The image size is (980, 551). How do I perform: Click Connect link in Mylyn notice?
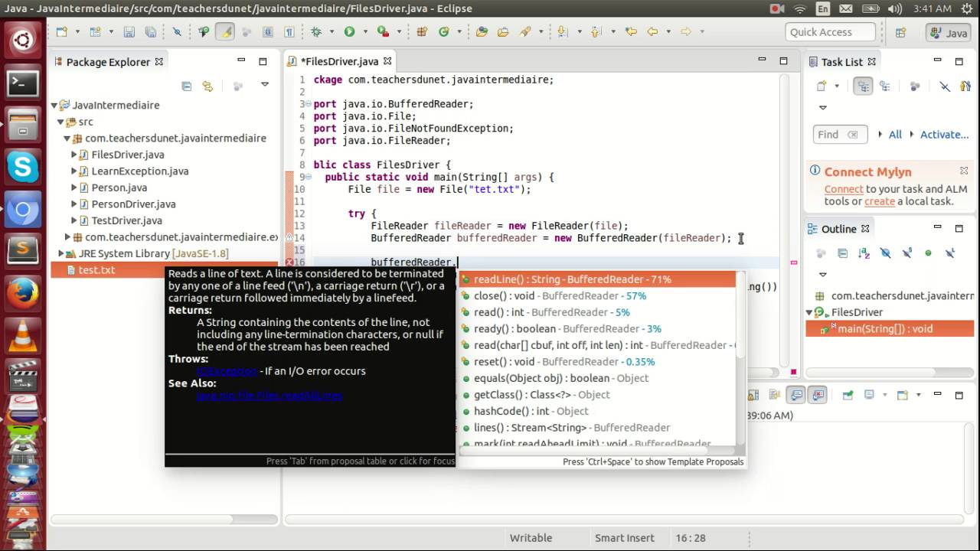click(844, 189)
